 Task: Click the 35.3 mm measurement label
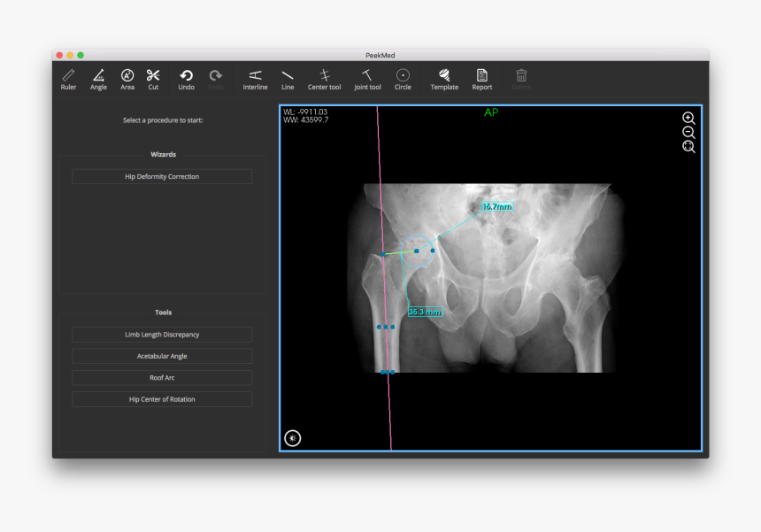coord(425,312)
